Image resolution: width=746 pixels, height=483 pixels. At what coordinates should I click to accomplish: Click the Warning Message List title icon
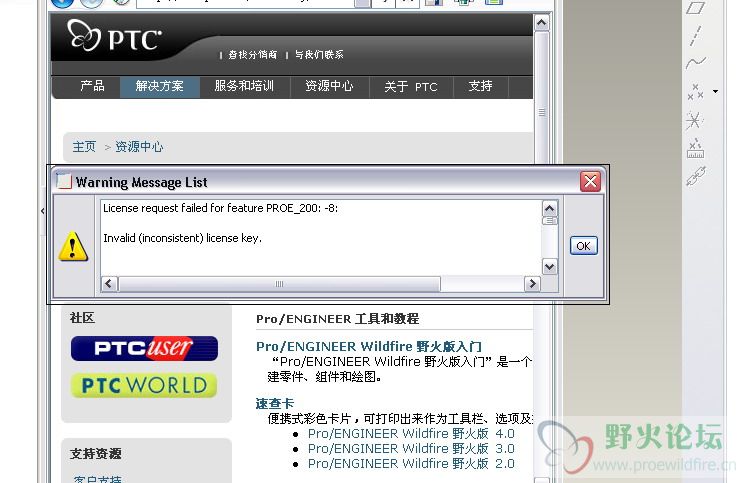64,181
